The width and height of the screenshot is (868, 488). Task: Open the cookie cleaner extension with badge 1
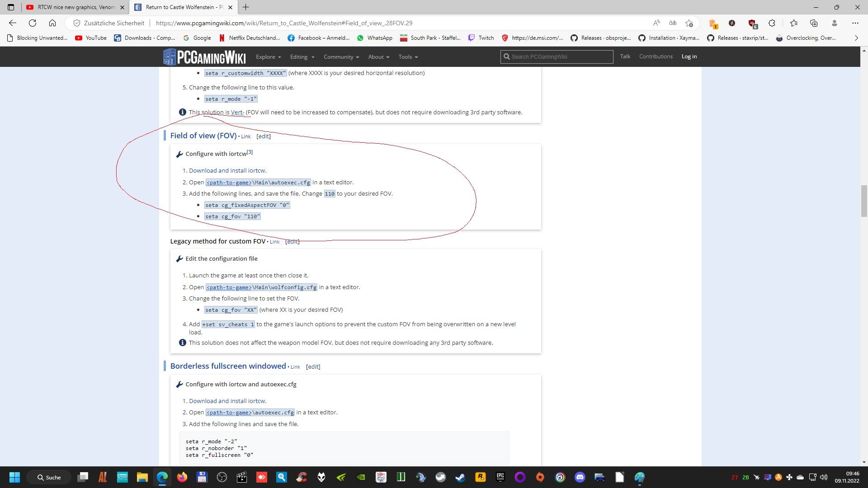713,23
